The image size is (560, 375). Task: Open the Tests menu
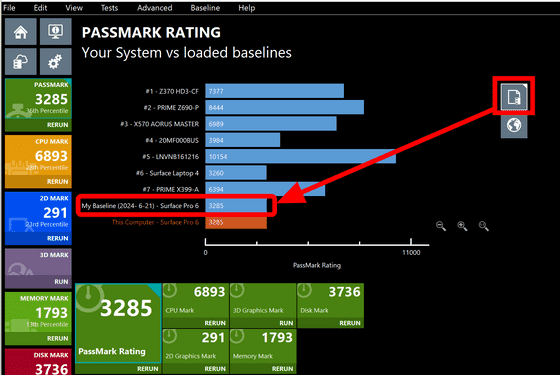point(109,8)
